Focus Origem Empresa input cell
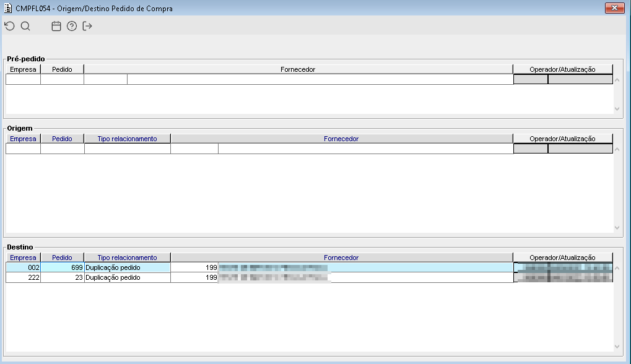This screenshot has height=364, width=631. (23, 149)
